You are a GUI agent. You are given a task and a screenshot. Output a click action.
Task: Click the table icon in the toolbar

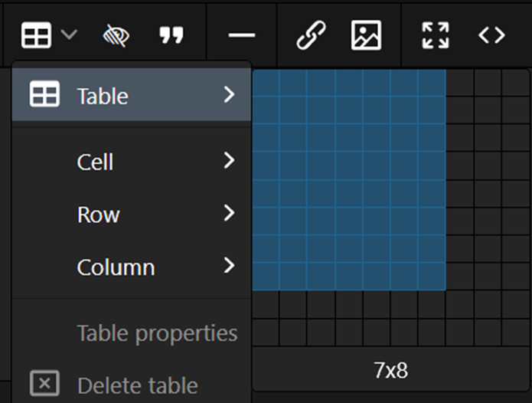tap(36, 35)
